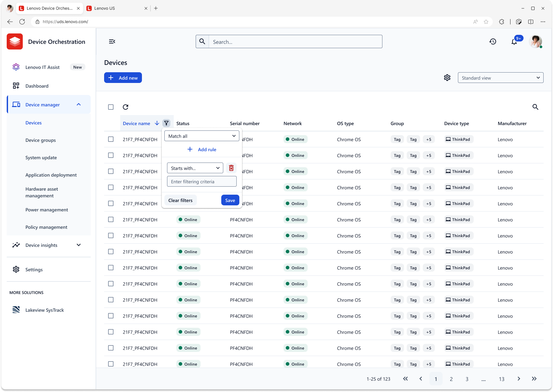
Task: Click the Device insights chart icon
Action: click(16, 245)
